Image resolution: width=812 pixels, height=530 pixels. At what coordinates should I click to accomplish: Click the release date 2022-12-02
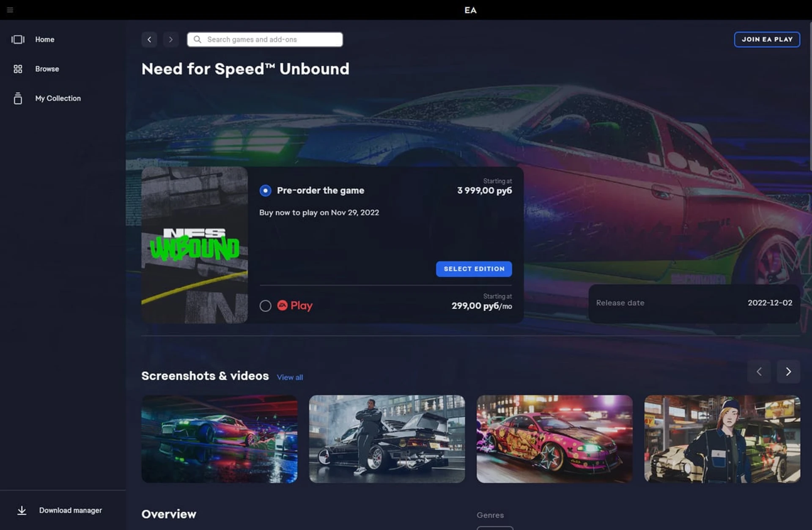(x=770, y=303)
